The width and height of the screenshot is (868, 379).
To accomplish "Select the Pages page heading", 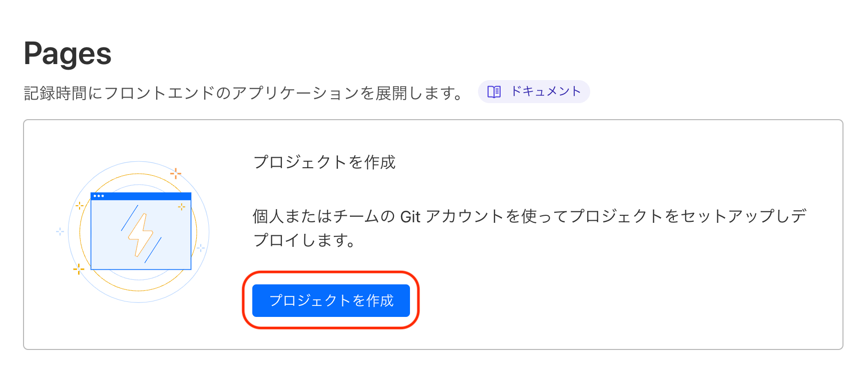I will [x=68, y=54].
